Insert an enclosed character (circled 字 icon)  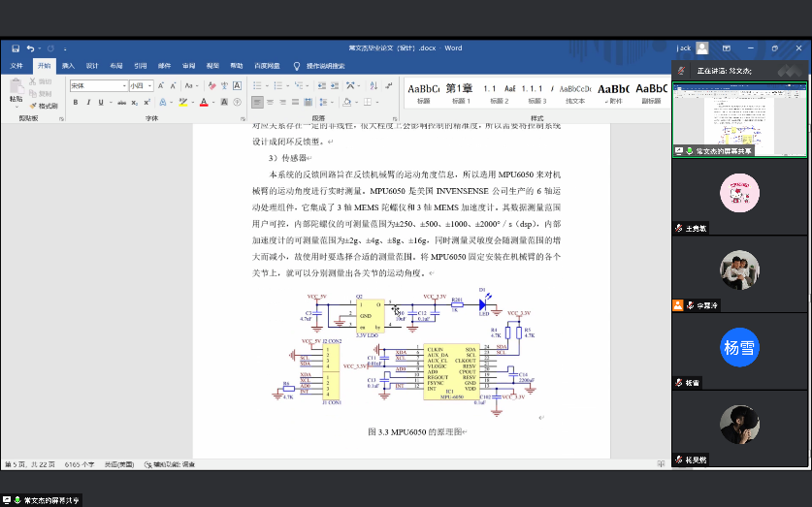[237, 103]
